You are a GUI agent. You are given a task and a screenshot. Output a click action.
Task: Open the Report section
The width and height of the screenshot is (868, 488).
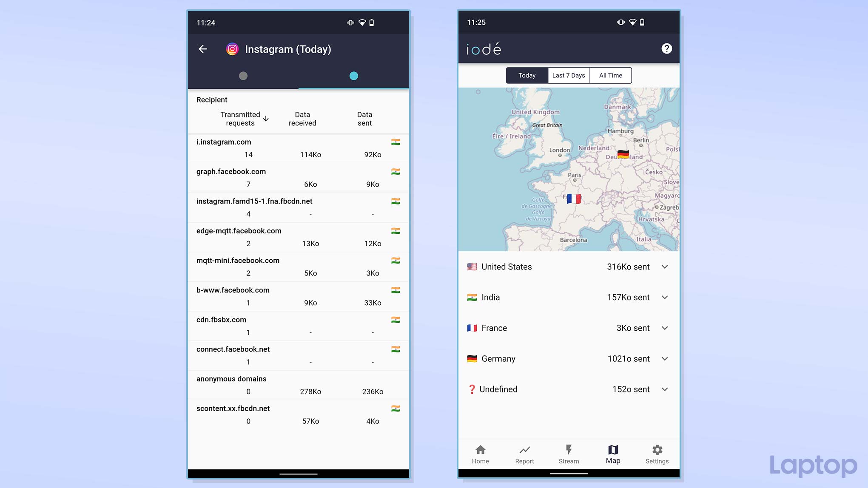(x=524, y=454)
